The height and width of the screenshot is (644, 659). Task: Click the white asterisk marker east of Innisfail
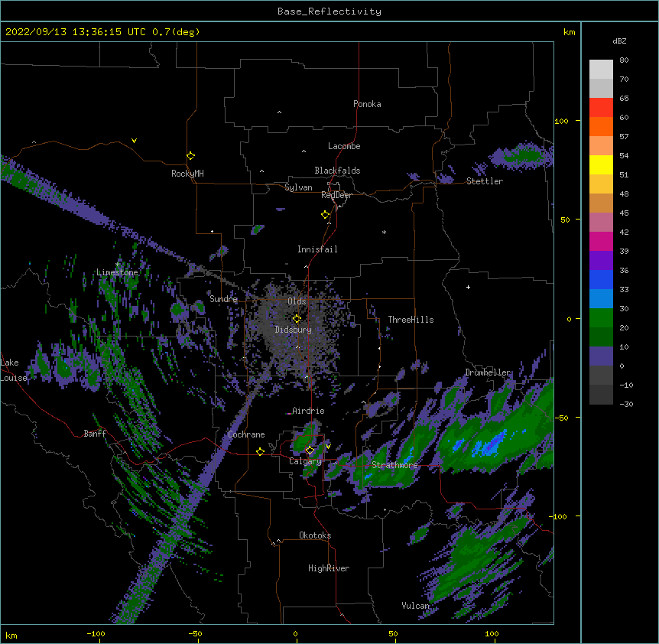coord(384,232)
